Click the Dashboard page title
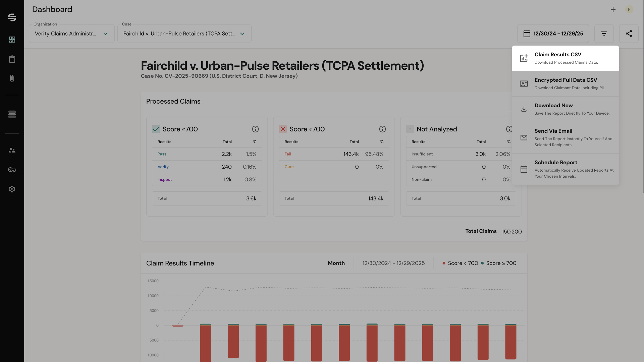 point(52,9)
